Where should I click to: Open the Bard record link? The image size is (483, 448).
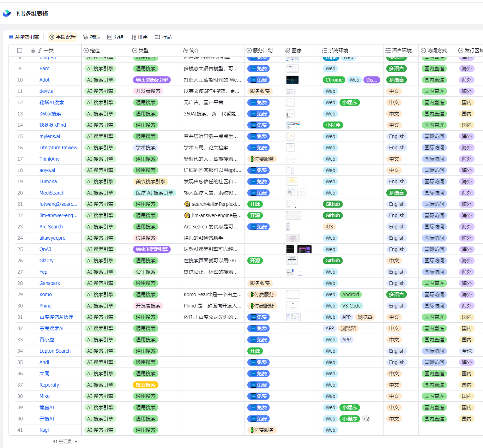[44, 68]
